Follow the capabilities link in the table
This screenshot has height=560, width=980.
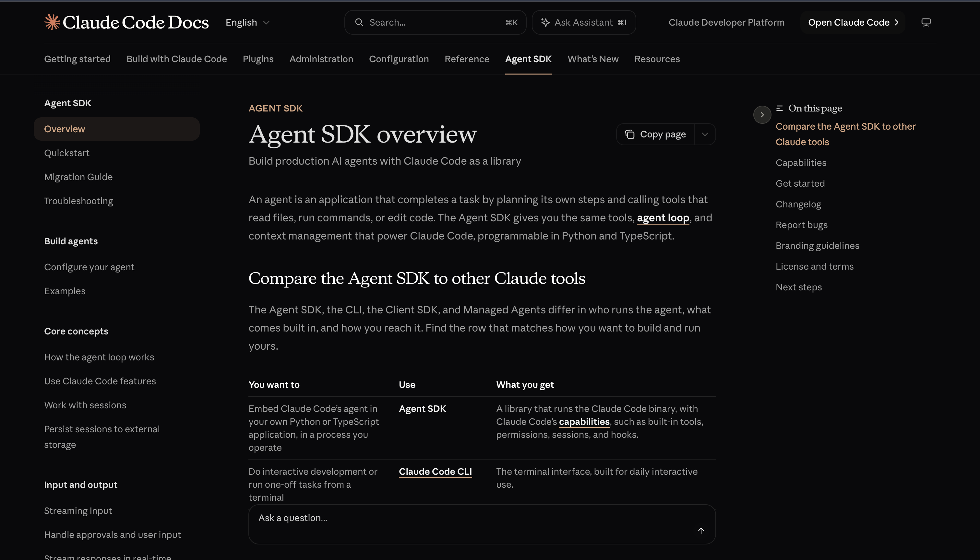584,422
